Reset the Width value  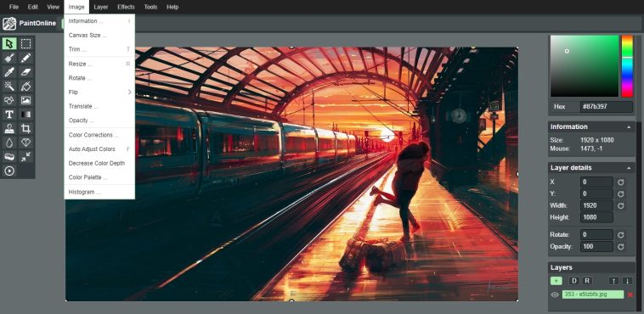[620, 205]
